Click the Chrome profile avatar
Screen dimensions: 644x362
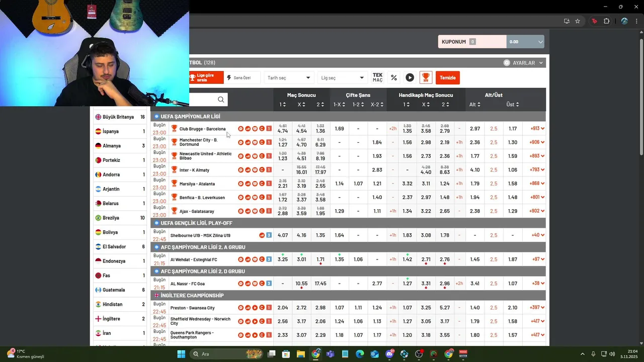[x=624, y=21]
